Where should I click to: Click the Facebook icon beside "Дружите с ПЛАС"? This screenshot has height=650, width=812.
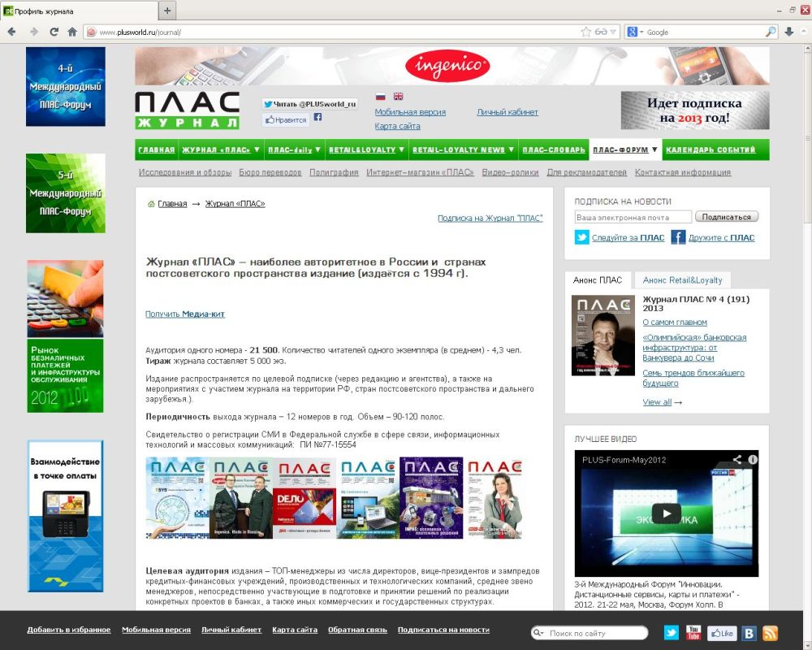click(x=677, y=237)
